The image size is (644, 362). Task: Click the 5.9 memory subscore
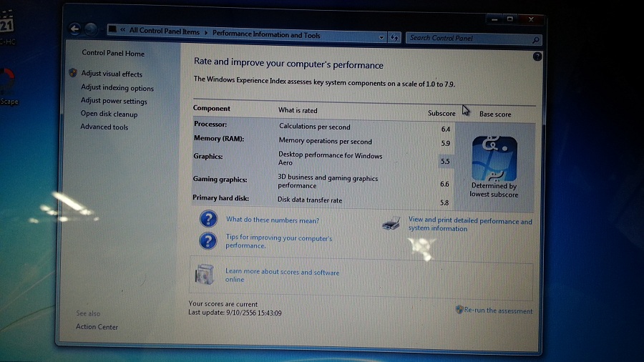445,143
